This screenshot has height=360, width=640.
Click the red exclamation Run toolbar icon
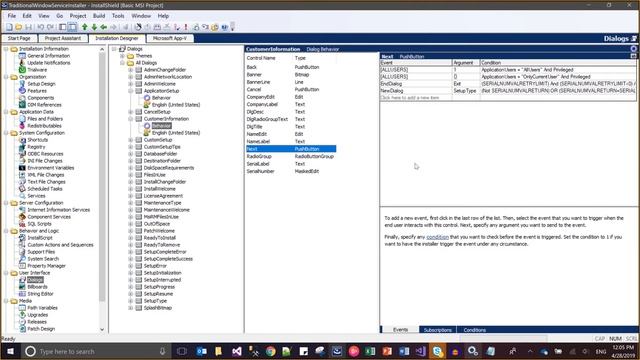pyautogui.click(x=186, y=27)
